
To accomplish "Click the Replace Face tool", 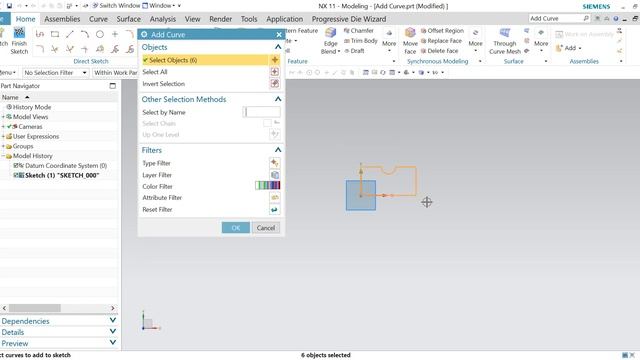I will [x=441, y=41].
